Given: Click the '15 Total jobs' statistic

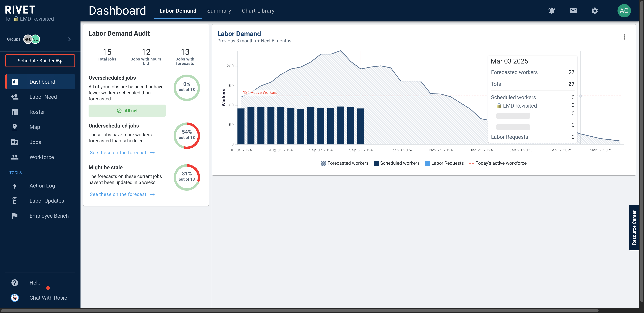Looking at the screenshot, I should [107, 55].
